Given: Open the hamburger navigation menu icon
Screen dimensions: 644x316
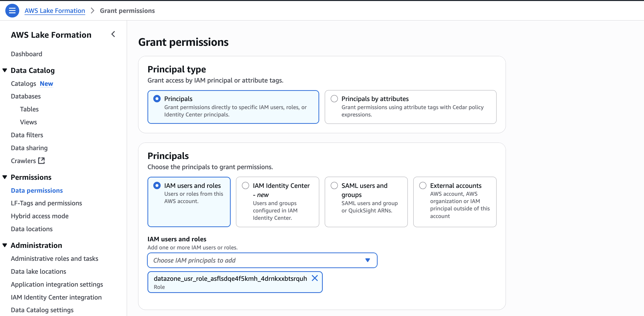Looking at the screenshot, I should tap(12, 11).
